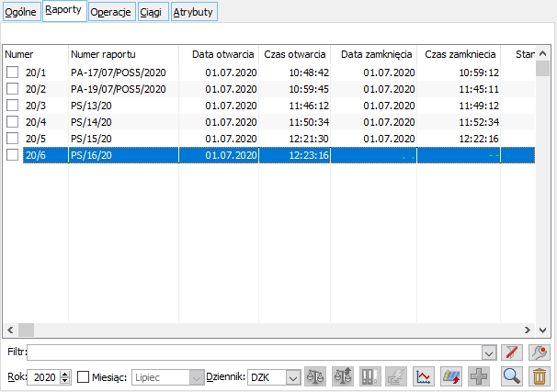The image size is (557, 392).
Task: Select the Raporty tab
Action: 63,11
